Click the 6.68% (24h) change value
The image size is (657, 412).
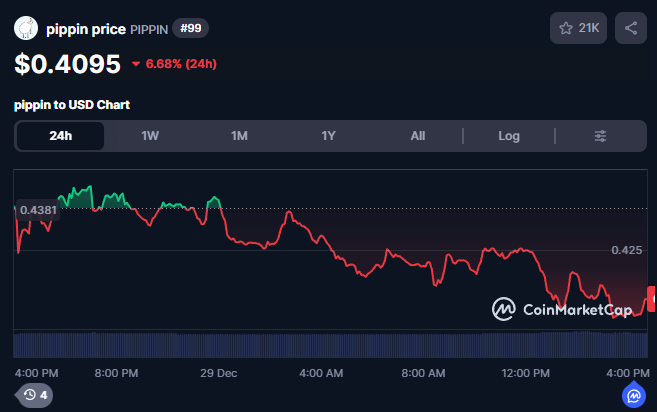tap(181, 64)
